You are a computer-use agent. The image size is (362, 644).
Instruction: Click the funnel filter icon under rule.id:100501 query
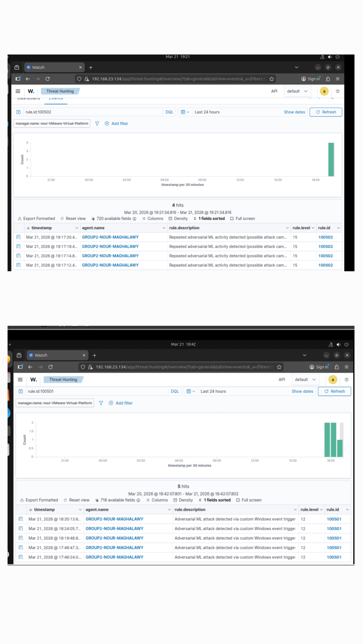pyautogui.click(x=101, y=403)
